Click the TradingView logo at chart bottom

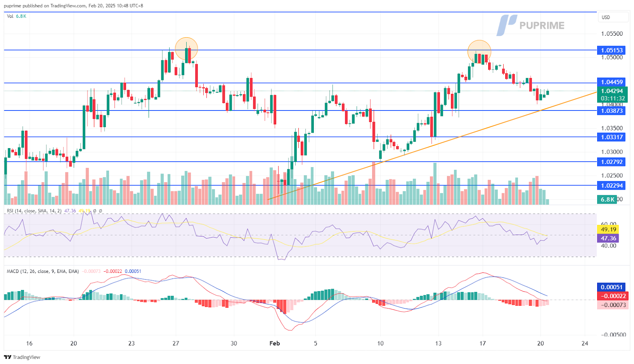click(x=22, y=357)
